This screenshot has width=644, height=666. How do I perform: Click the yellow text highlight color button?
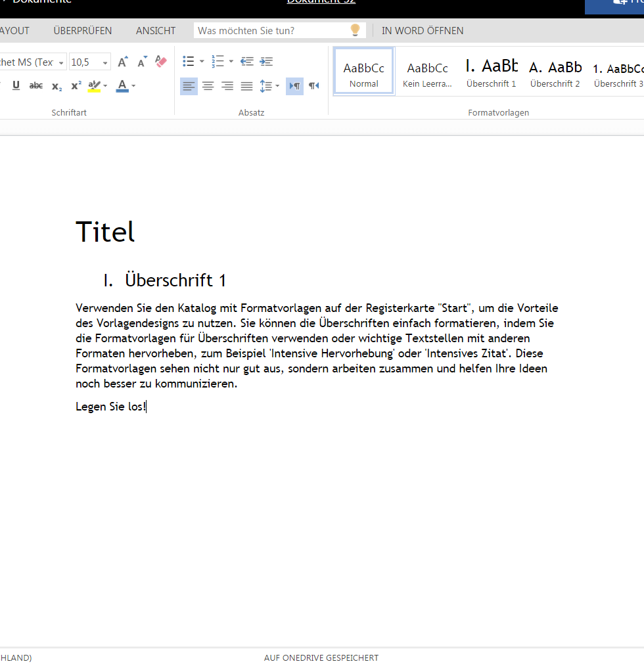[95, 86]
